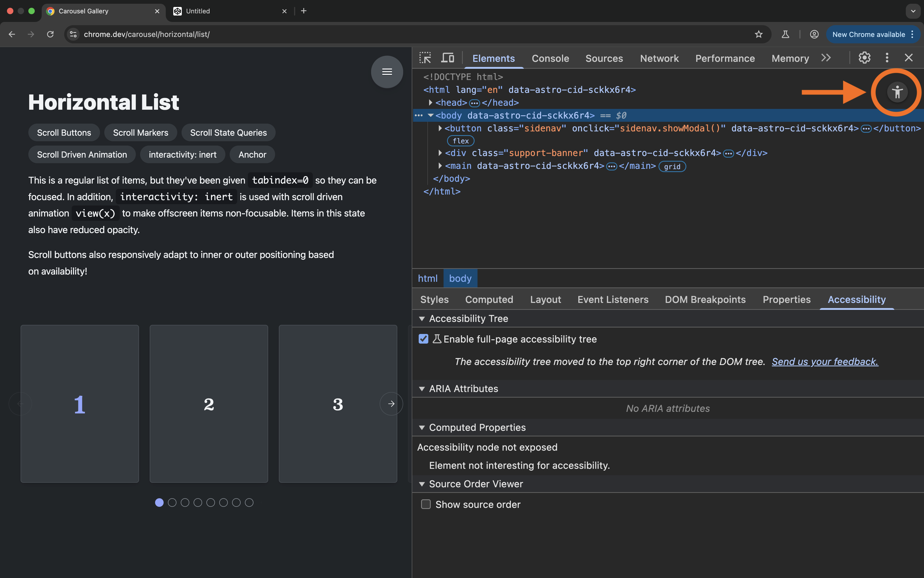Close the DevTools panel

point(909,58)
